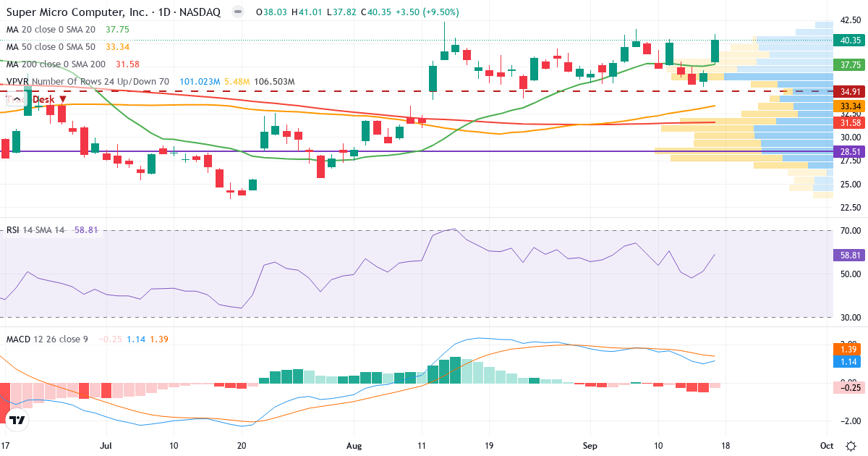
Task: Click the orange 1.39 MACD axis label
Action: coord(846,350)
